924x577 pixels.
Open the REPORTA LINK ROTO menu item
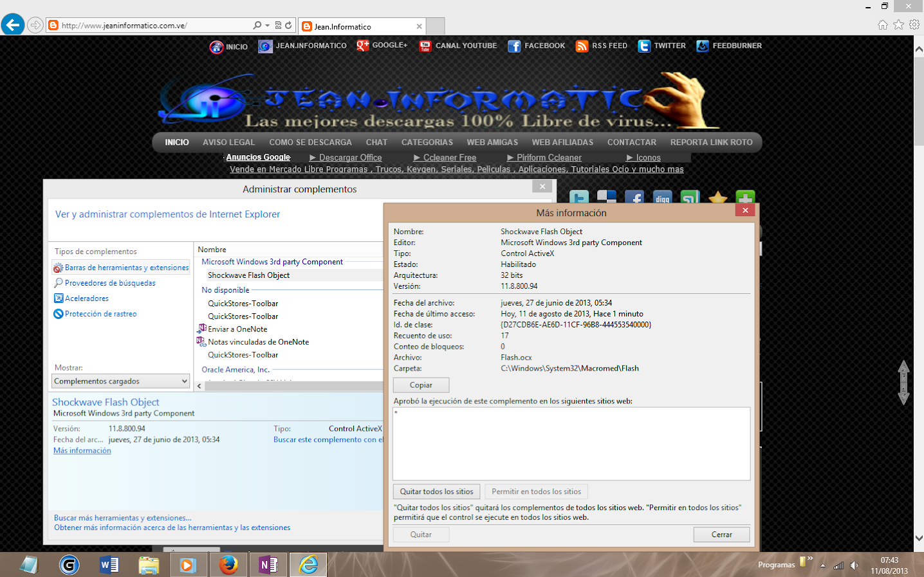[x=711, y=142]
